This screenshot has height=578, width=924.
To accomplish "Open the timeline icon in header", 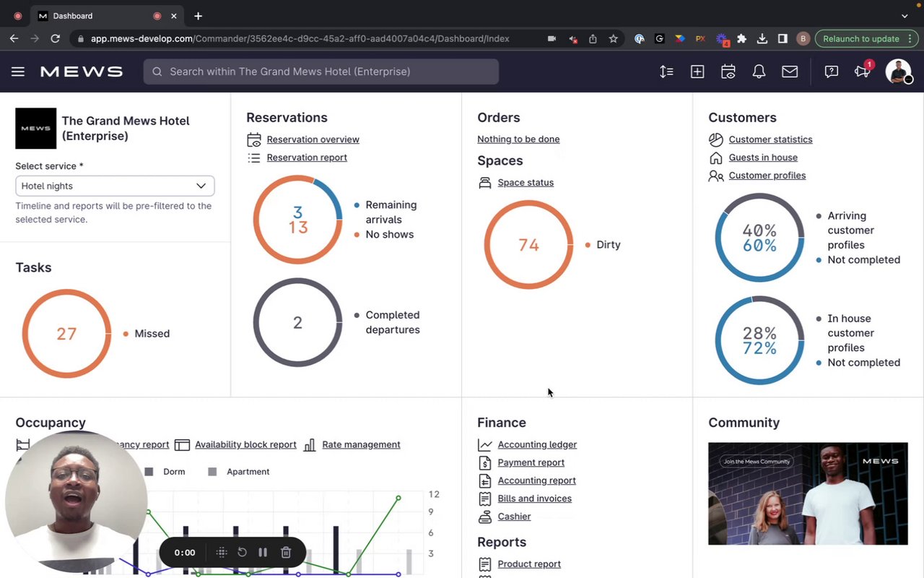I will 666,72.
